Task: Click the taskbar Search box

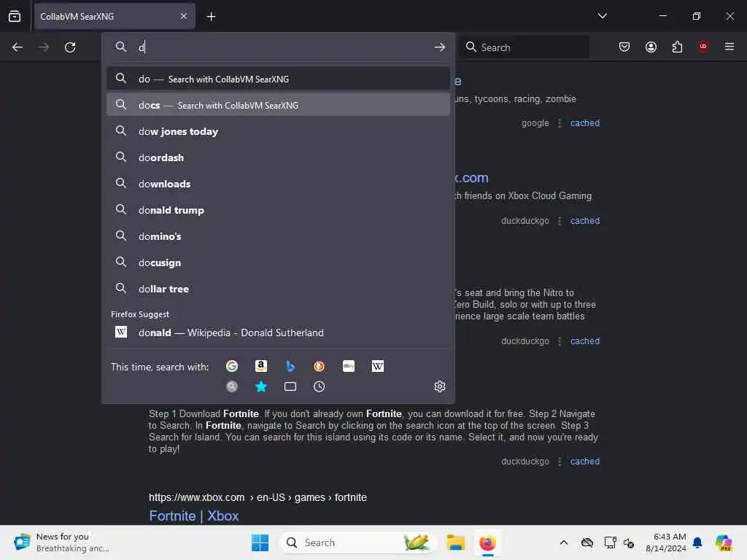Action: 357,542
